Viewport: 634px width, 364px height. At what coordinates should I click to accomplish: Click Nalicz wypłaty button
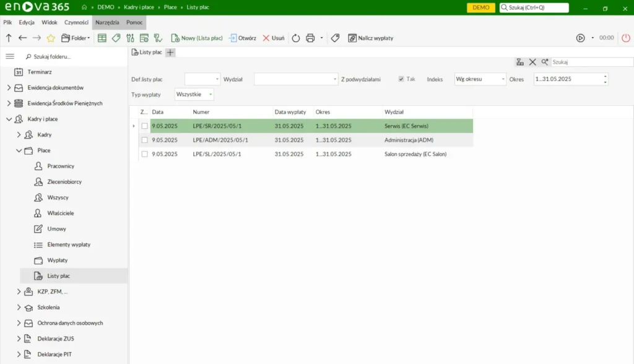[371, 38]
